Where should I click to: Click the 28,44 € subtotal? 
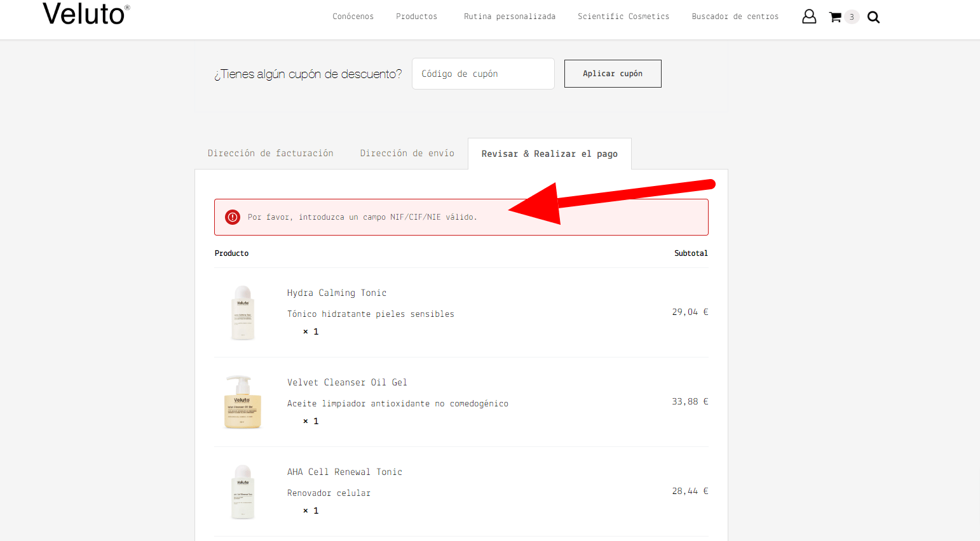(x=690, y=491)
